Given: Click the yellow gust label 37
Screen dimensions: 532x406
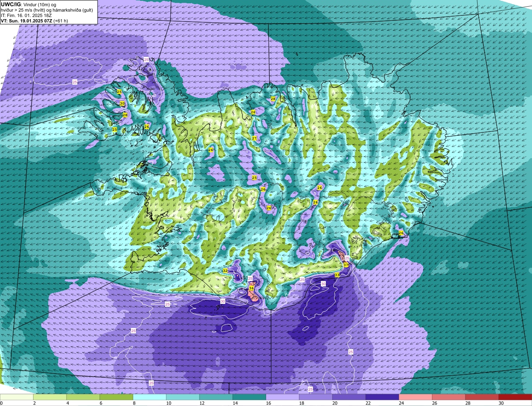Looking at the screenshot, I should pyautogui.click(x=346, y=265).
